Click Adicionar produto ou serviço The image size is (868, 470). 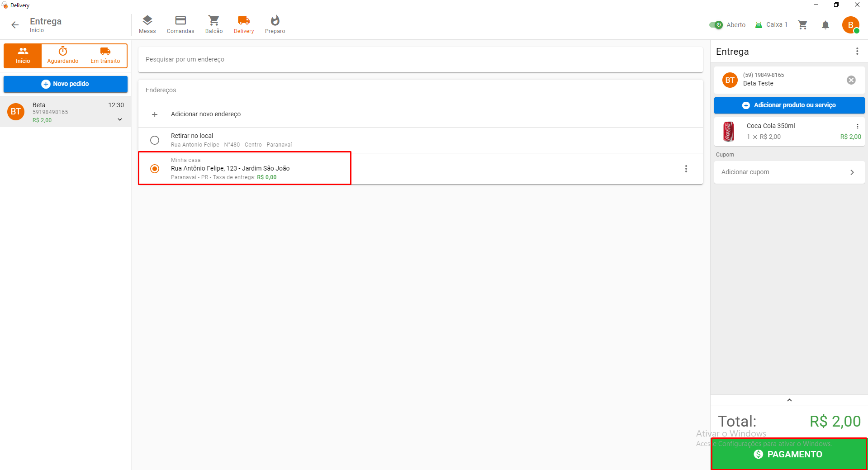(x=789, y=105)
